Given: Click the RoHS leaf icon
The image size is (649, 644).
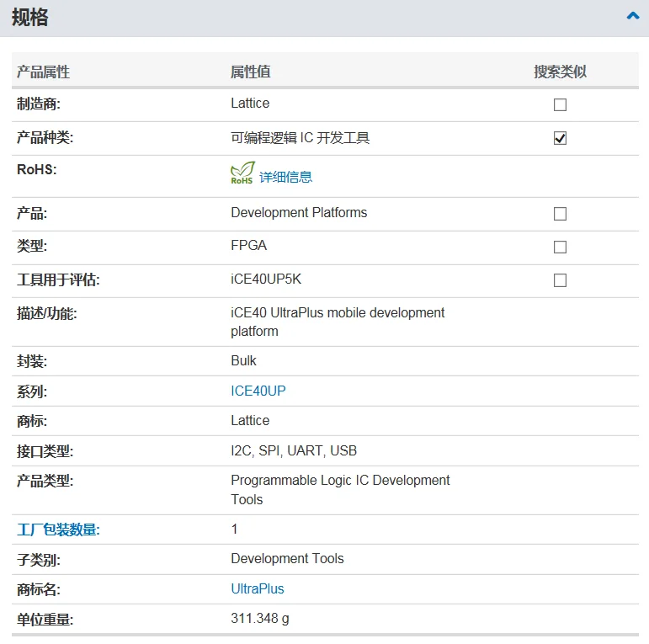Looking at the screenshot, I should tap(242, 173).
